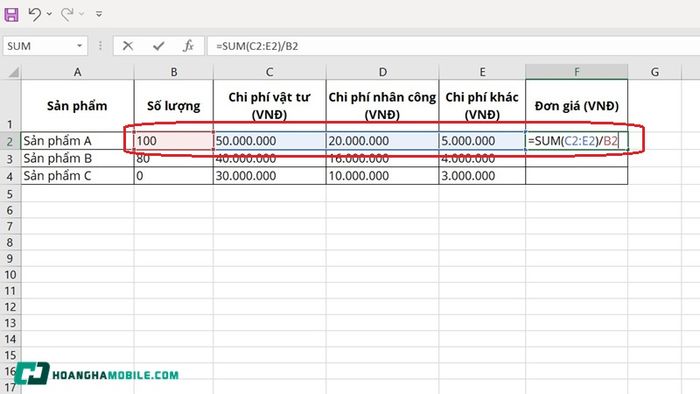The height and width of the screenshot is (394, 700).
Task: Select row 14 header
Action: [x=10, y=339]
